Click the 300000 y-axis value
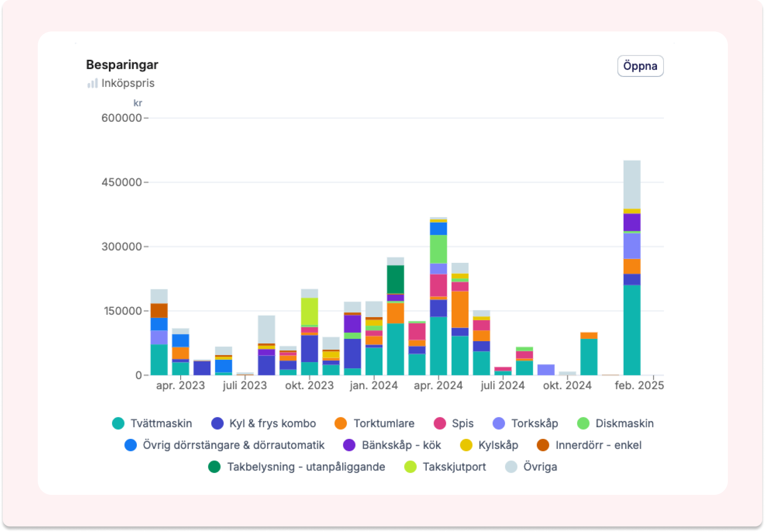 point(121,247)
